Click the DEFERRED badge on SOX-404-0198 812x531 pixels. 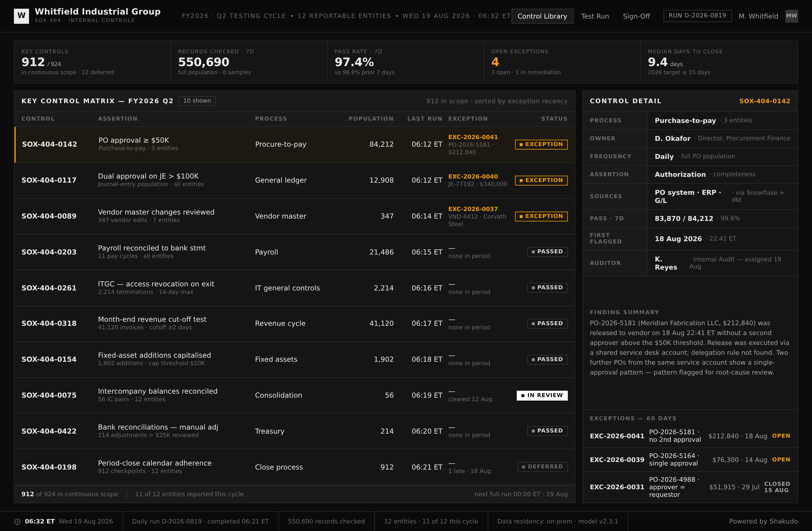[x=542, y=467]
